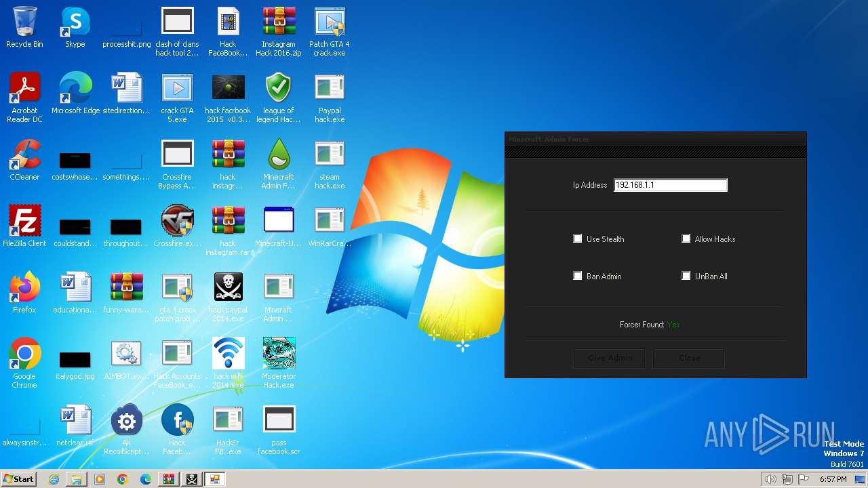
Task: Select the hack instagram.rar archive
Action: coord(228,230)
